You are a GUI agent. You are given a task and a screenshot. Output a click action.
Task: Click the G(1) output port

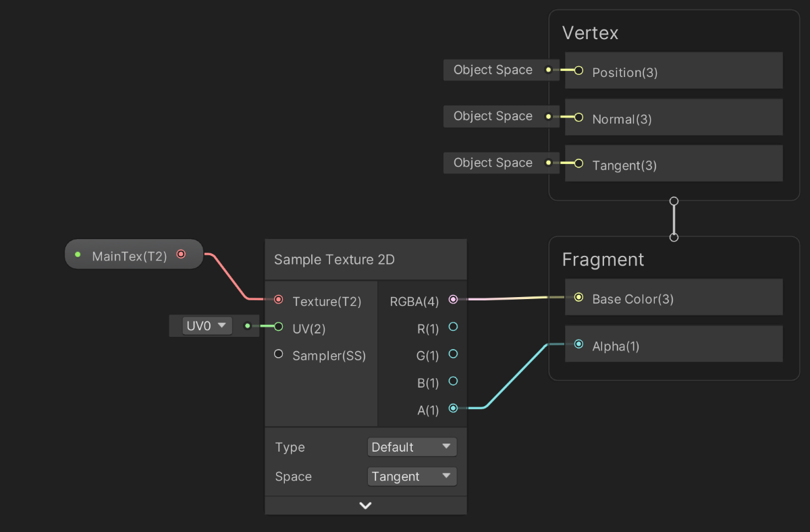coord(453,355)
